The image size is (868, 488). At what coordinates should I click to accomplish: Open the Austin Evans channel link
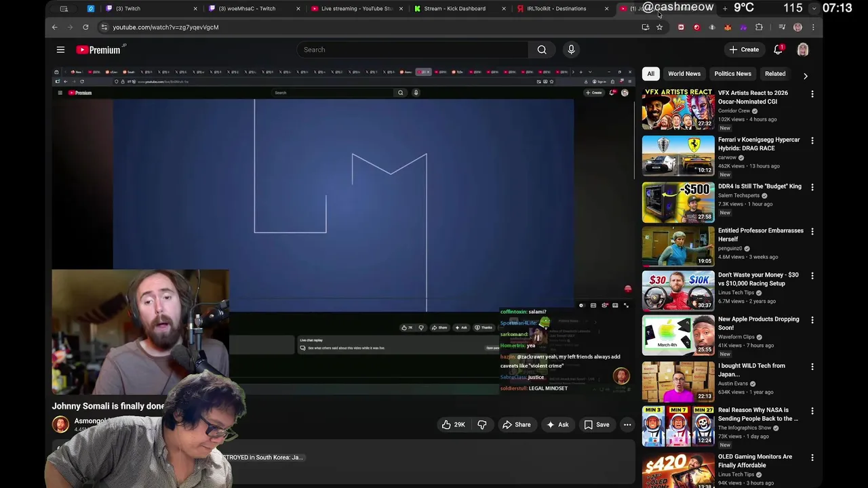(x=733, y=384)
